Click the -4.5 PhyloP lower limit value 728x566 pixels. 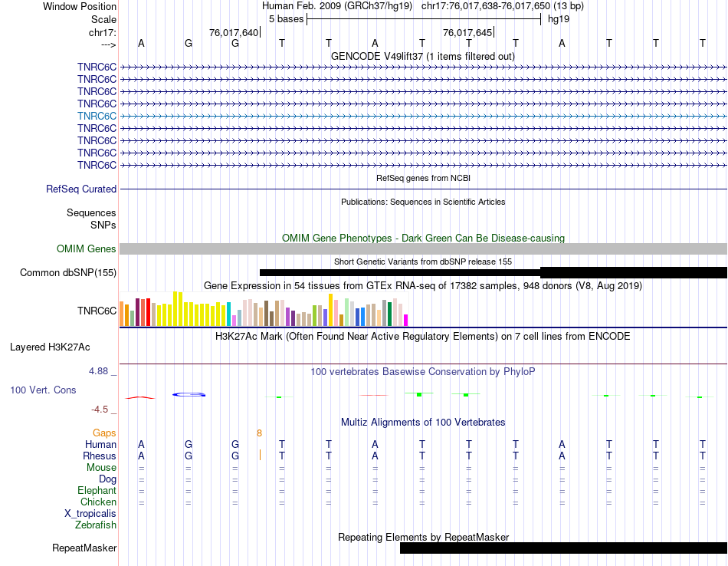[x=100, y=410]
